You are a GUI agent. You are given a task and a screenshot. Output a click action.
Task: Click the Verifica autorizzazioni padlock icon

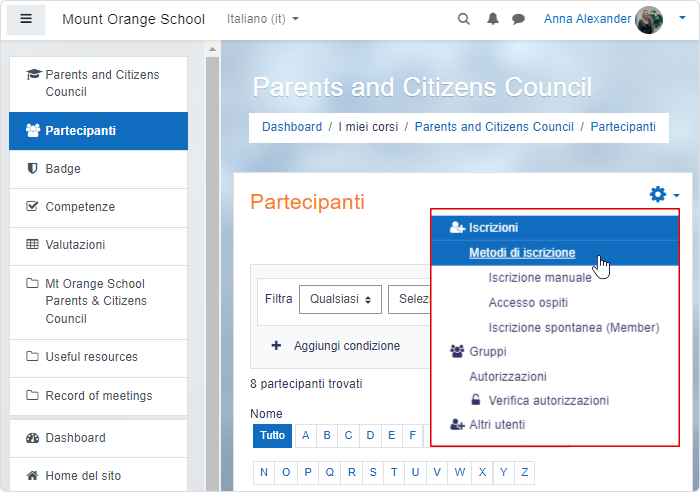point(476,400)
